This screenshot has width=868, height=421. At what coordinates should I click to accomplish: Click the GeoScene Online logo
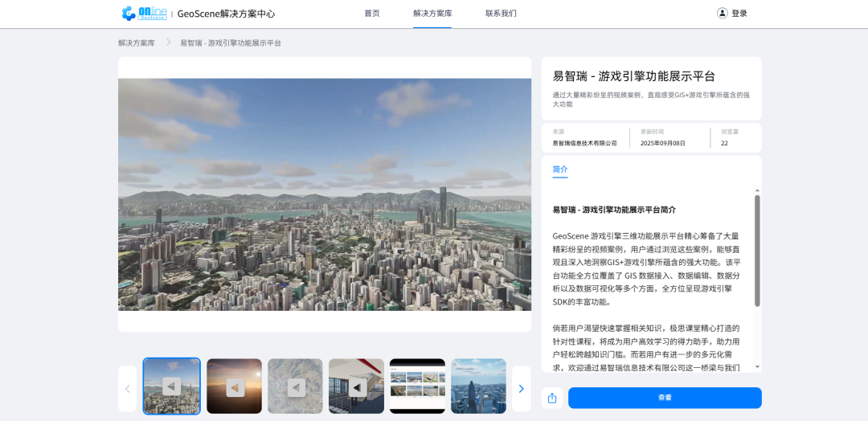click(144, 14)
